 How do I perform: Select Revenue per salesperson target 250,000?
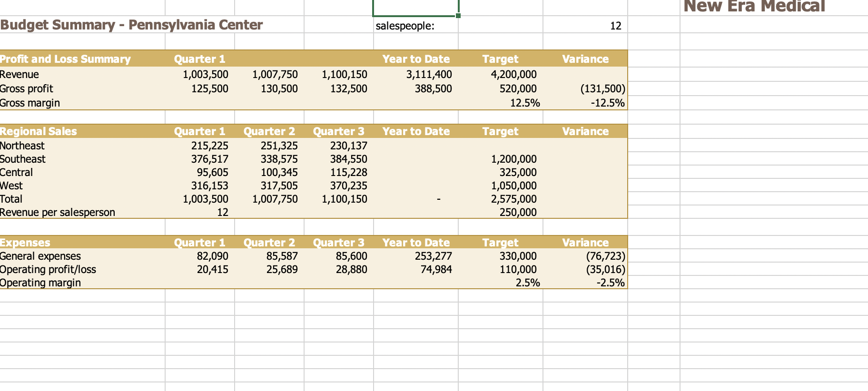(x=518, y=212)
